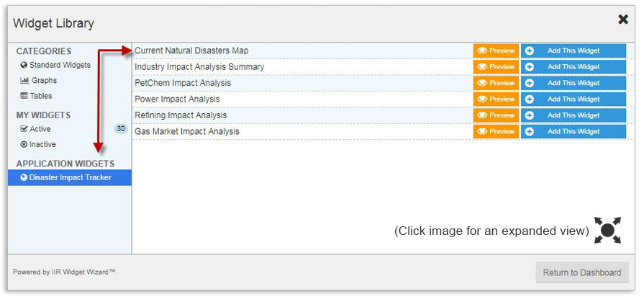Viewport: 644px width, 307px height.
Task: Click eye icon for PetChem Impact Analysis
Action: 482,83
